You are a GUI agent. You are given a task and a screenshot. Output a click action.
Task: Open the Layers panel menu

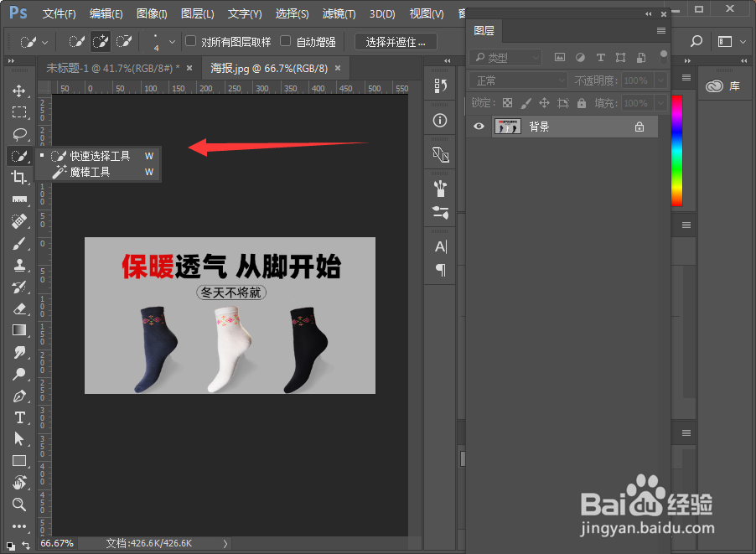(x=661, y=31)
